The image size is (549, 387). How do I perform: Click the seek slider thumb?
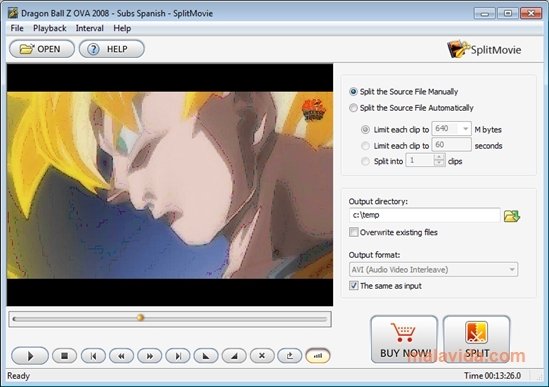[140, 318]
